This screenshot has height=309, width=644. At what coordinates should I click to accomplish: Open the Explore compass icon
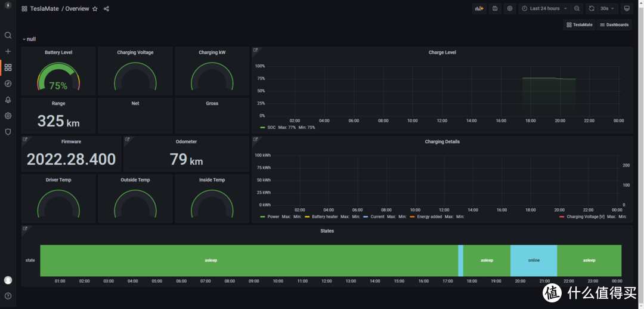pos(8,84)
